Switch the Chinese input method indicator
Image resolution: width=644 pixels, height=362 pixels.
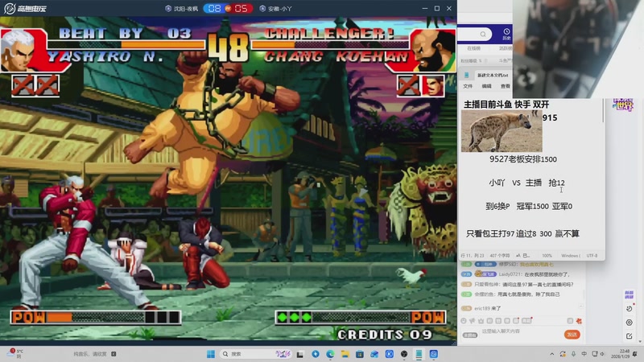584,354
